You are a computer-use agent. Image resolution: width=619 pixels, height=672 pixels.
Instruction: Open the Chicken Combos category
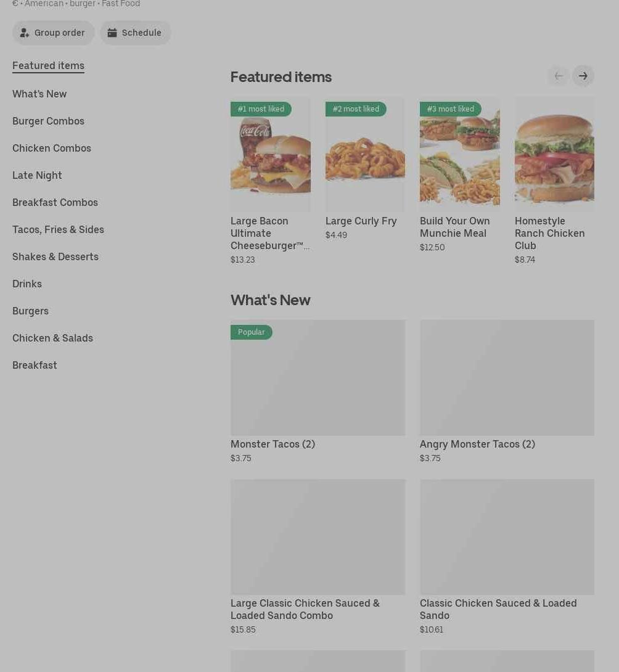(x=52, y=148)
